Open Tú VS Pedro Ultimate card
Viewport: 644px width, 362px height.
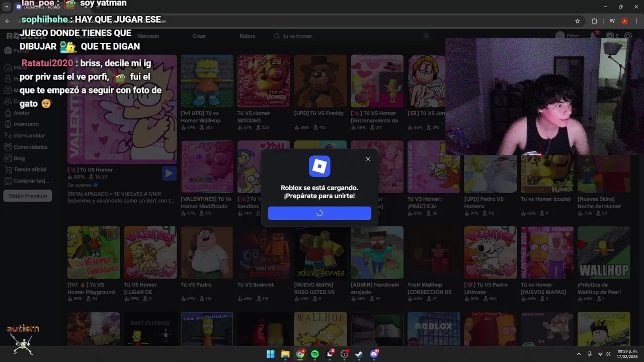(490, 264)
